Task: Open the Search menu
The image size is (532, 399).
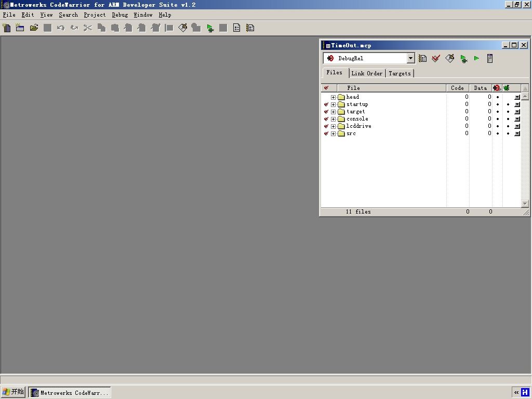Action: coord(68,15)
